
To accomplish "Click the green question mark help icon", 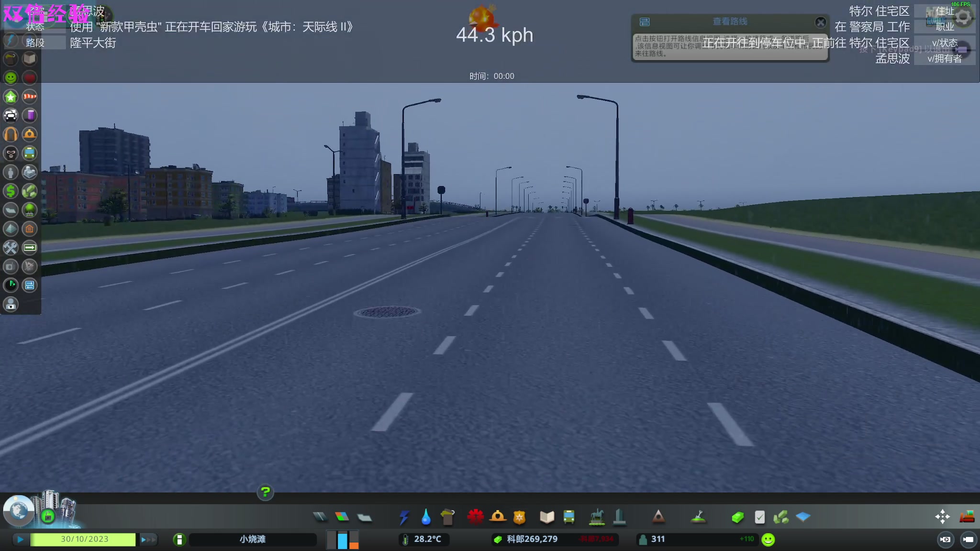I will pyautogui.click(x=265, y=492).
